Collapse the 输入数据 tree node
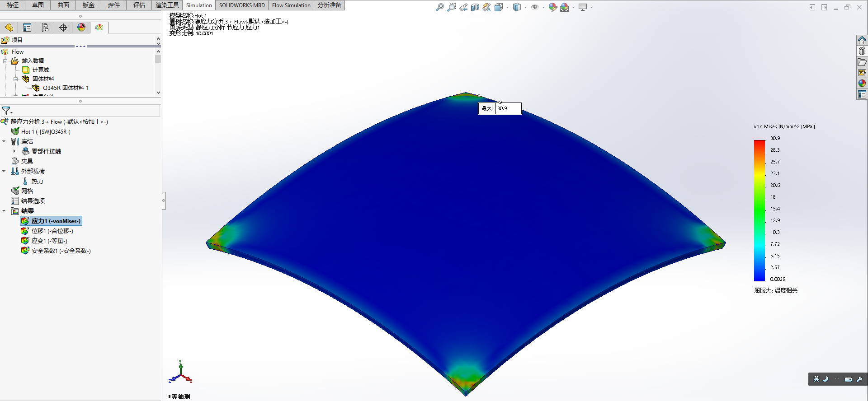The width and height of the screenshot is (868, 401). click(x=5, y=61)
